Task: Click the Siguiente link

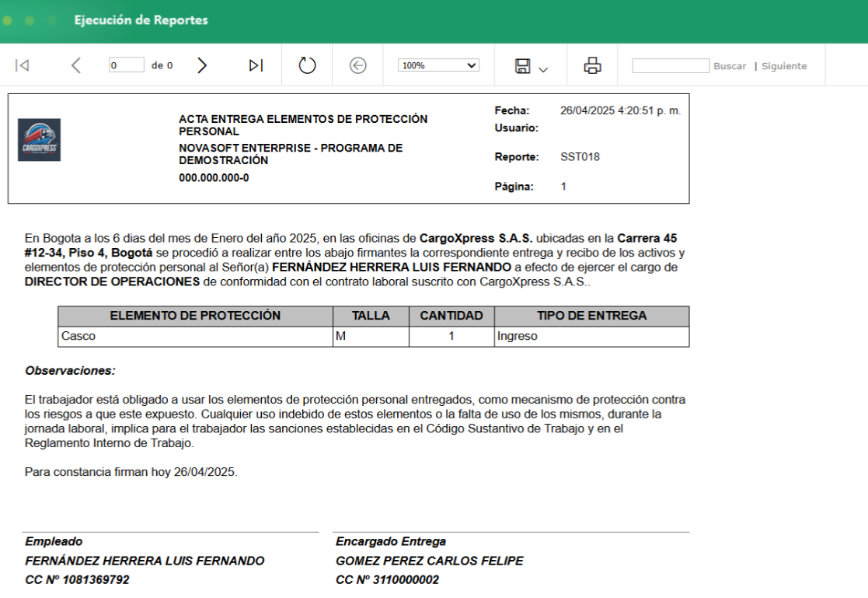Action: (784, 66)
